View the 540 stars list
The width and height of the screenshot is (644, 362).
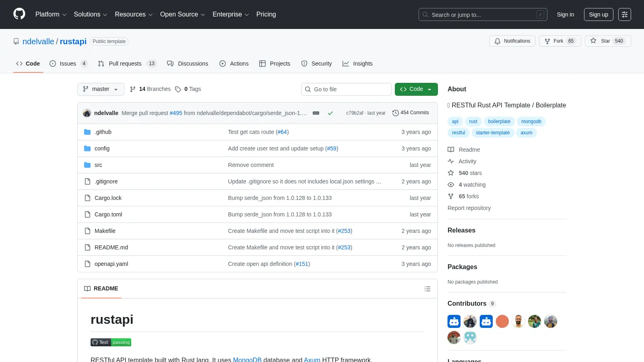(x=465, y=173)
